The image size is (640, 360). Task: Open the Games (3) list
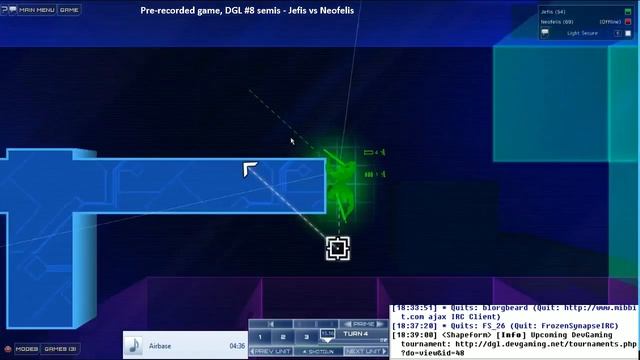pyautogui.click(x=60, y=349)
